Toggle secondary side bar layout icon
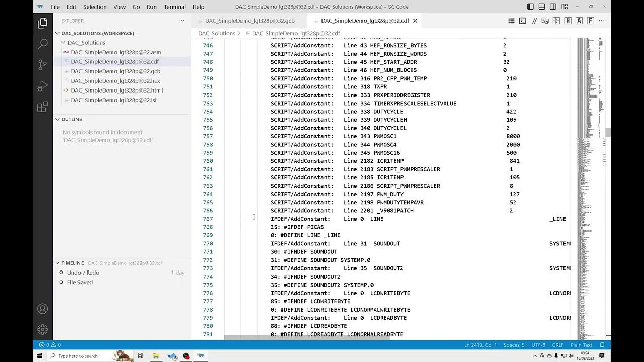 [553, 7]
